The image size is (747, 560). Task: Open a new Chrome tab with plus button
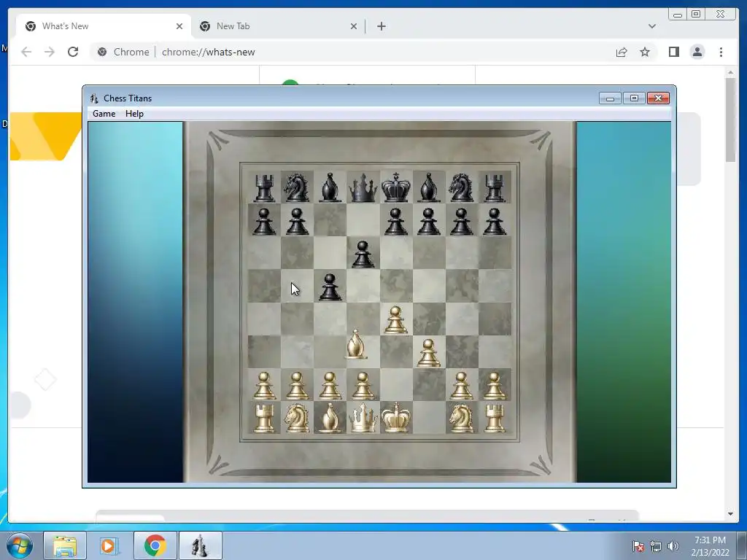pos(381,26)
